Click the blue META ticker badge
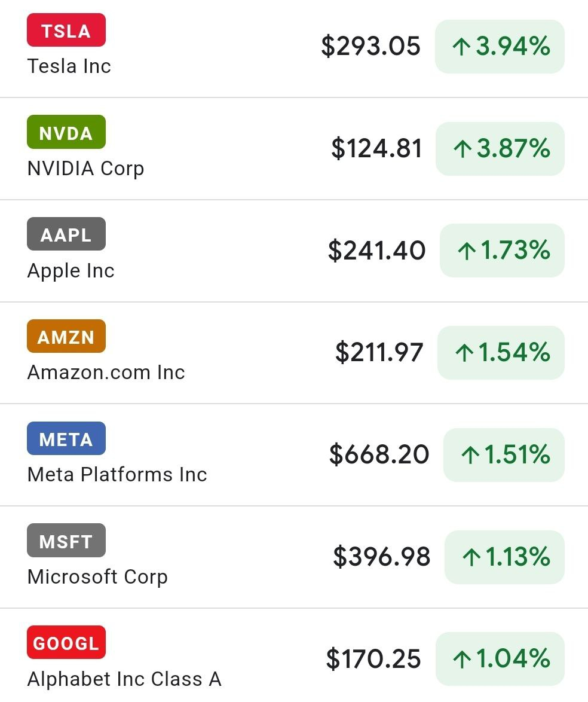The height and width of the screenshot is (702, 588). (66, 439)
